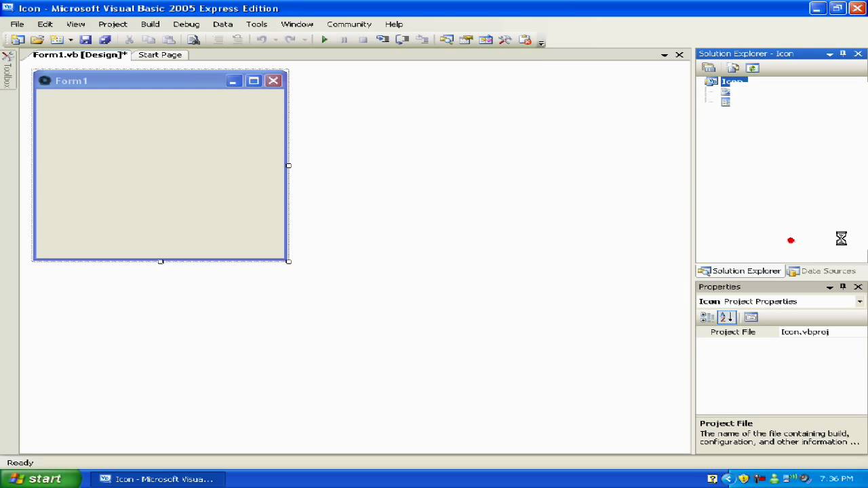Open the Debug menu
The height and width of the screenshot is (488, 868).
(x=186, y=24)
